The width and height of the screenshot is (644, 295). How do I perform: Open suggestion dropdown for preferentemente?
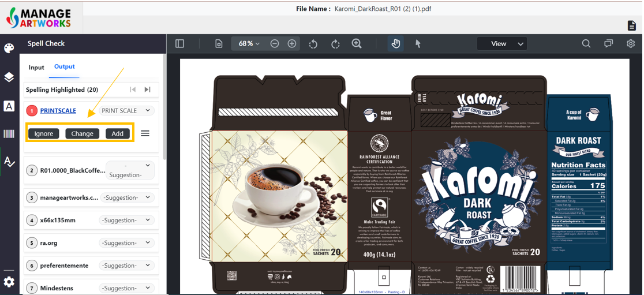pyautogui.click(x=126, y=266)
